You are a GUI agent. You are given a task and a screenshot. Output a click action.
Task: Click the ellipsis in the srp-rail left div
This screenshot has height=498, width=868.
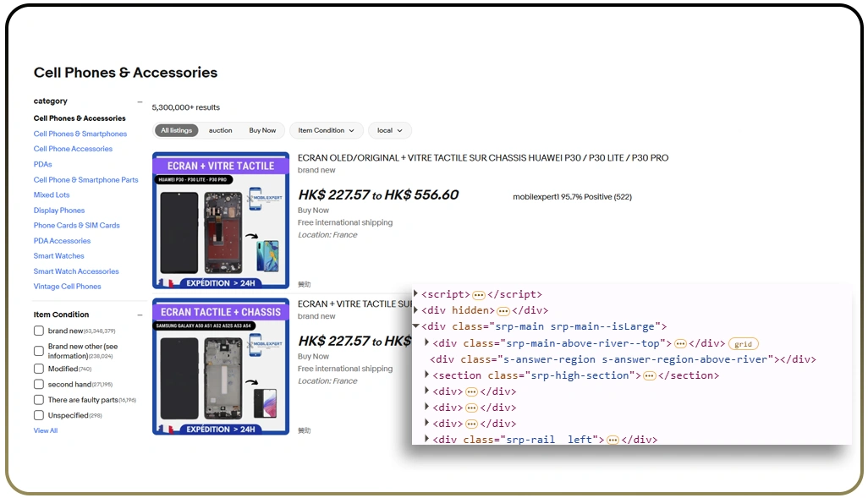pyautogui.click(x=613, y=440)
